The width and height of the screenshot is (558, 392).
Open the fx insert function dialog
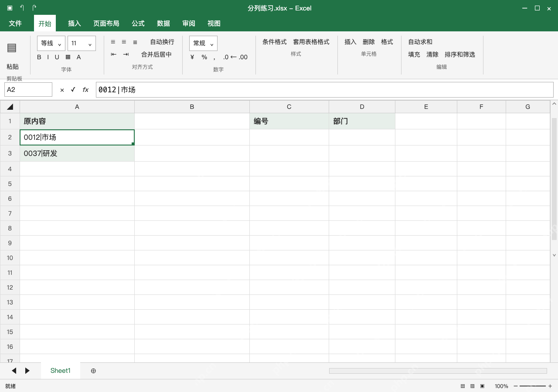pos(85,90)
